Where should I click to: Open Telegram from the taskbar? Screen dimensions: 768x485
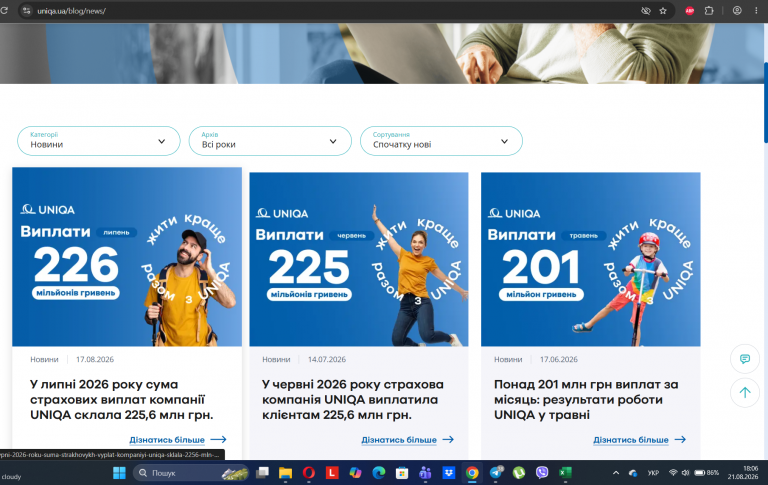[496, 473]
